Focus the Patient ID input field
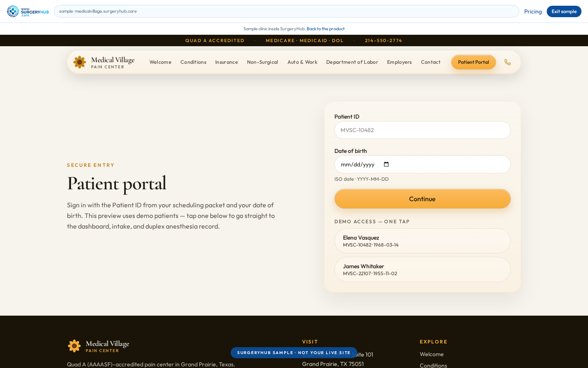The width and height of the screenshot is (588, 368). click(423, 130)
